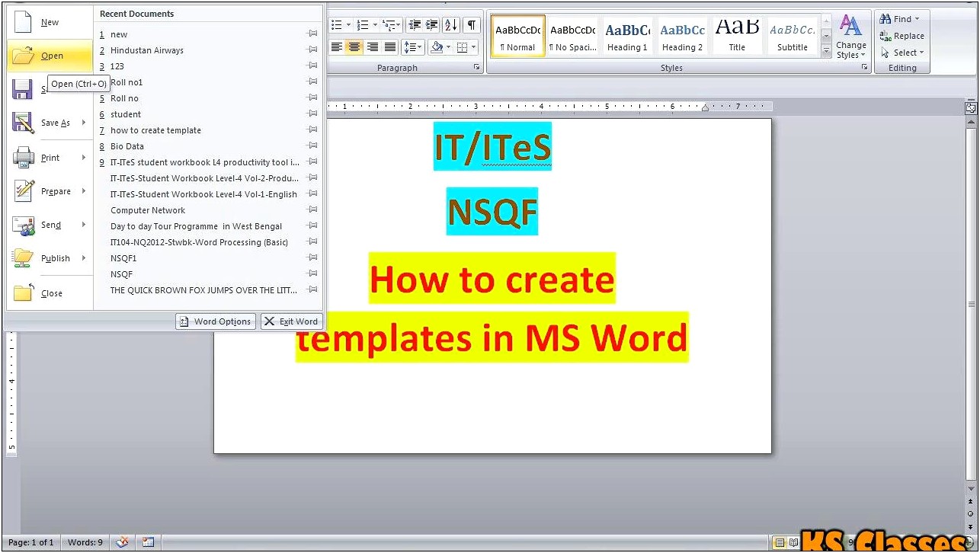Click the Numbering list icon
Viewport: 980px width, 553px height.
pos(363,25)
